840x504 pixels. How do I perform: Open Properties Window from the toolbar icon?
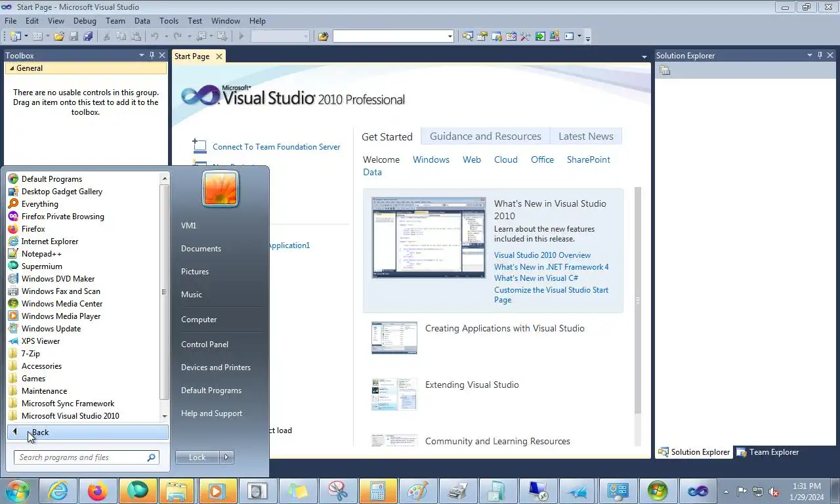click(482, 36)
